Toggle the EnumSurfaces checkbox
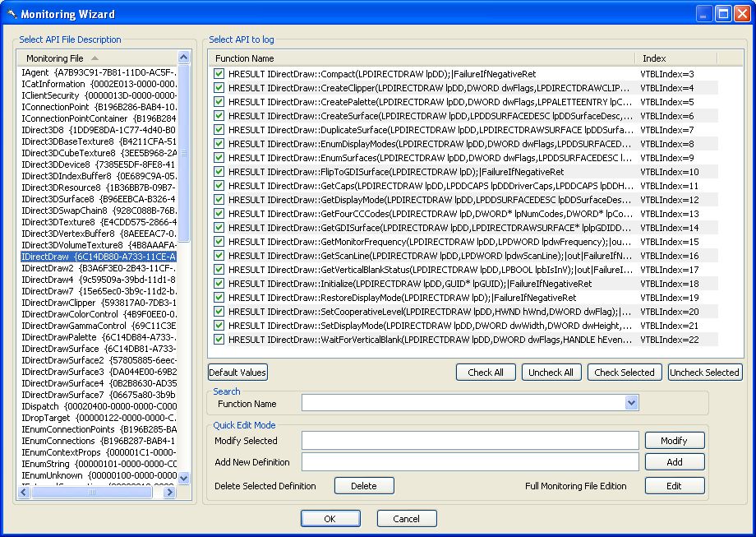 pos(219,158)
